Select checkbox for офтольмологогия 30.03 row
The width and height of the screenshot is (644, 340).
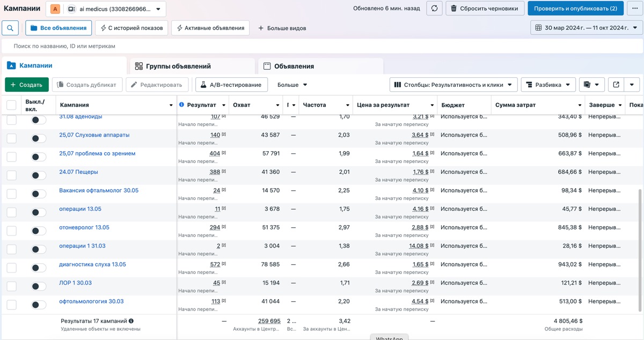(11, 305)
